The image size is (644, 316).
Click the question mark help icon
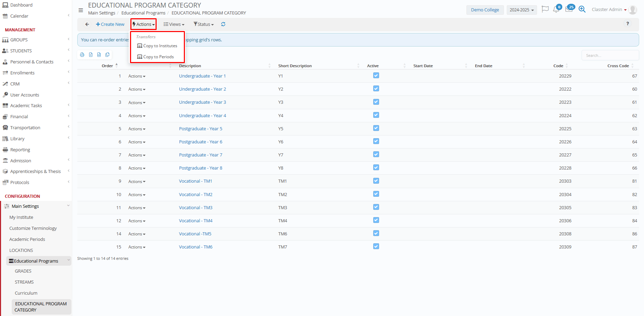[627, 24]
